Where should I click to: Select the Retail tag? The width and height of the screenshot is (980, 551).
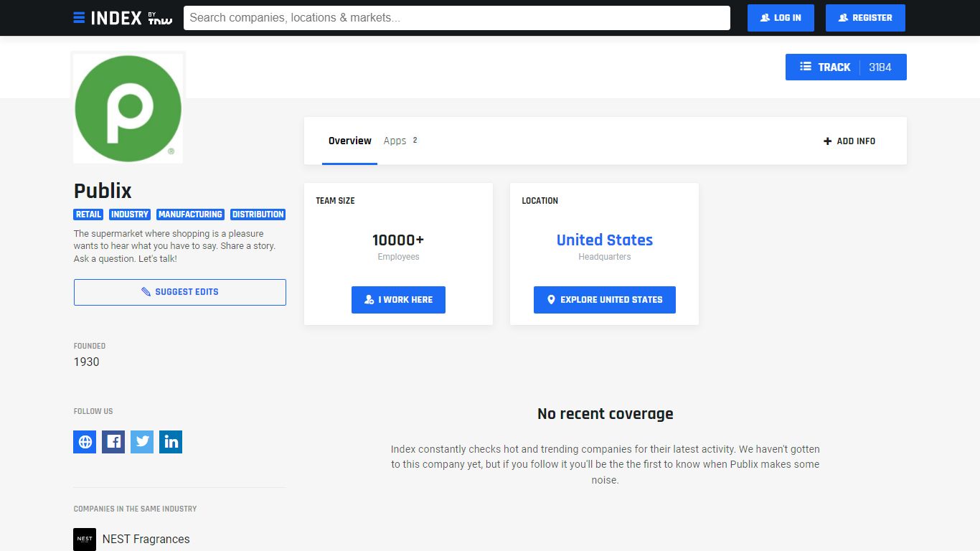click(x=88, y=215)
